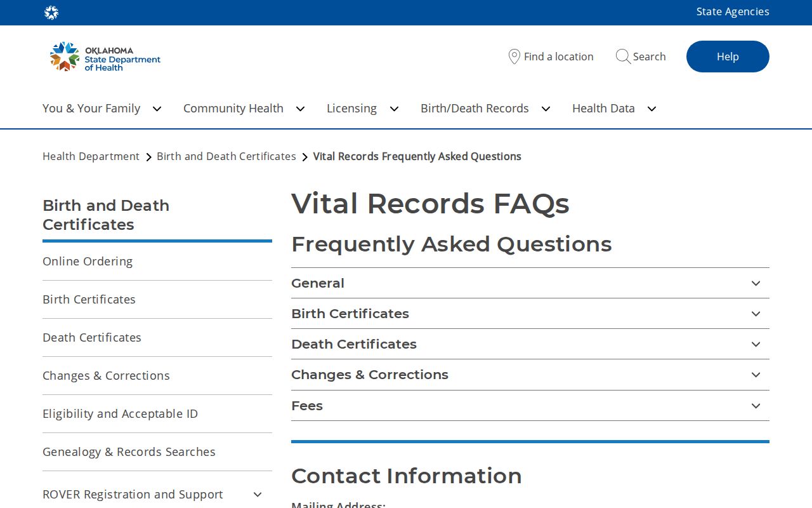The width and height of the screenshot is (812, 508).
Task: Click the location pin icon
Action: tap(514, 57)
